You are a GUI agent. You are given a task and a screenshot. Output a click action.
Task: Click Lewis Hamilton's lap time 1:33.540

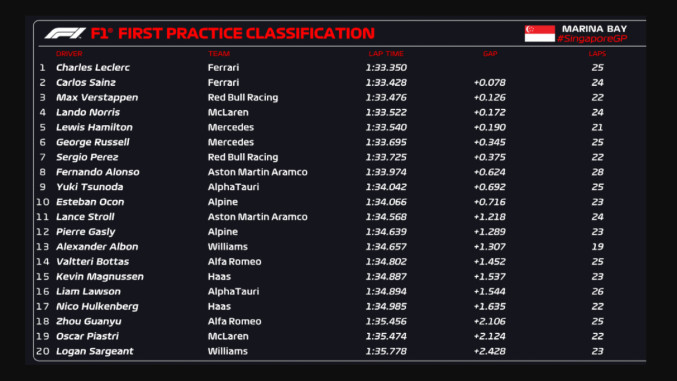(x=386, y=127)
